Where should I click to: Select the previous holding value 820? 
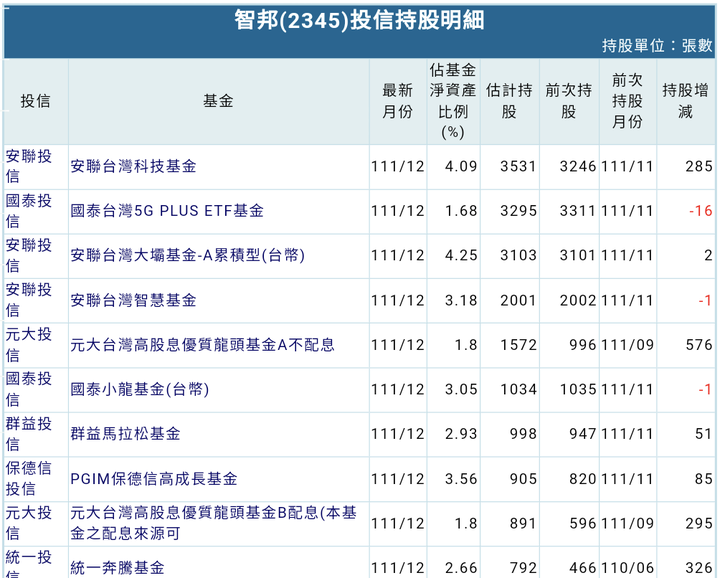pyautogui.click(x=583, y=479)
